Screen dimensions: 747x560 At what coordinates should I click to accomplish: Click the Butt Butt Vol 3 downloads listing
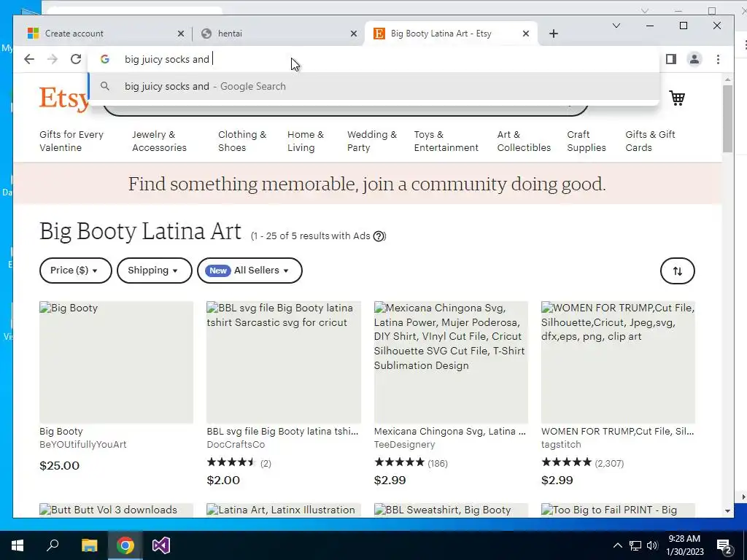point(116,510)
